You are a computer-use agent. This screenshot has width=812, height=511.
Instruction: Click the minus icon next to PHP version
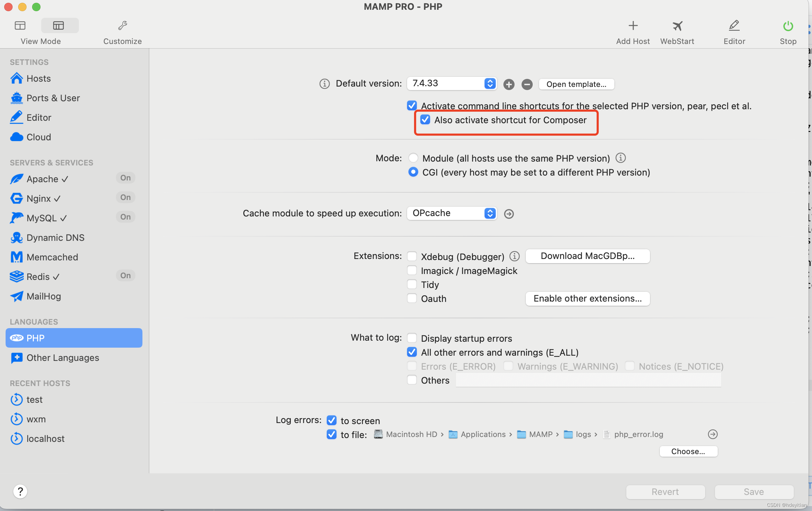(x=527, y=84)
